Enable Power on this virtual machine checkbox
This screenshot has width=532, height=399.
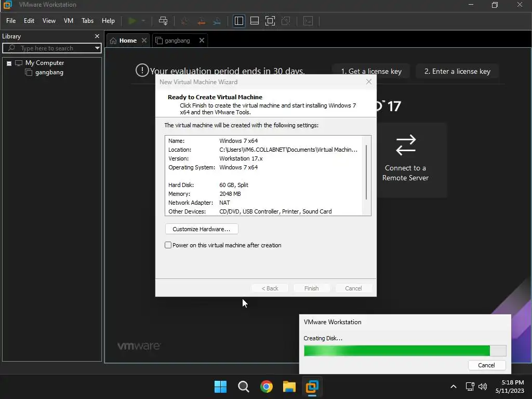(x=168, y=245)
